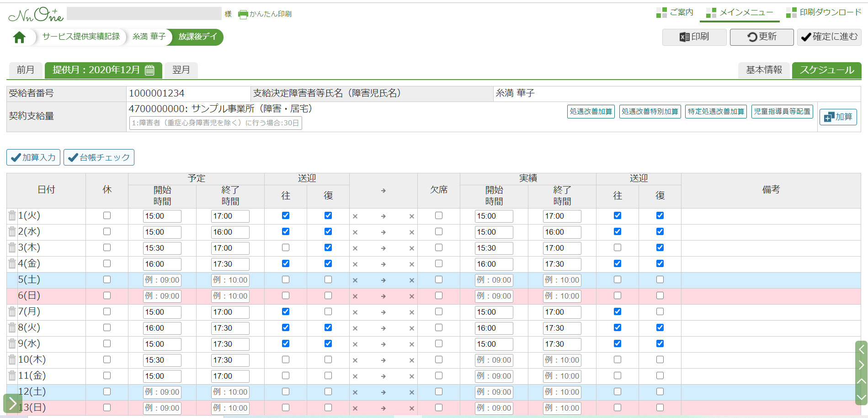The height and width of the screenshot is (418, 868).
Task: Clear 7(月) actual times with right ×
Action: click(x=411, y=312)
